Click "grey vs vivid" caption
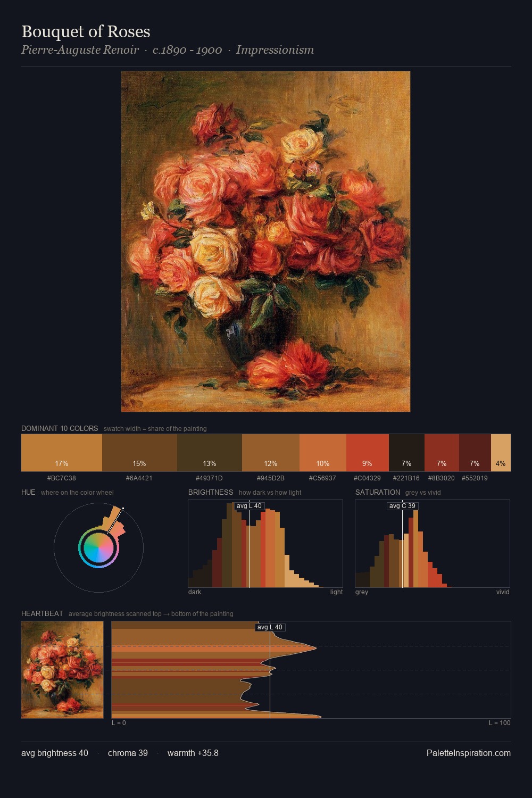The image size is (532, 798). coord(423,493)
